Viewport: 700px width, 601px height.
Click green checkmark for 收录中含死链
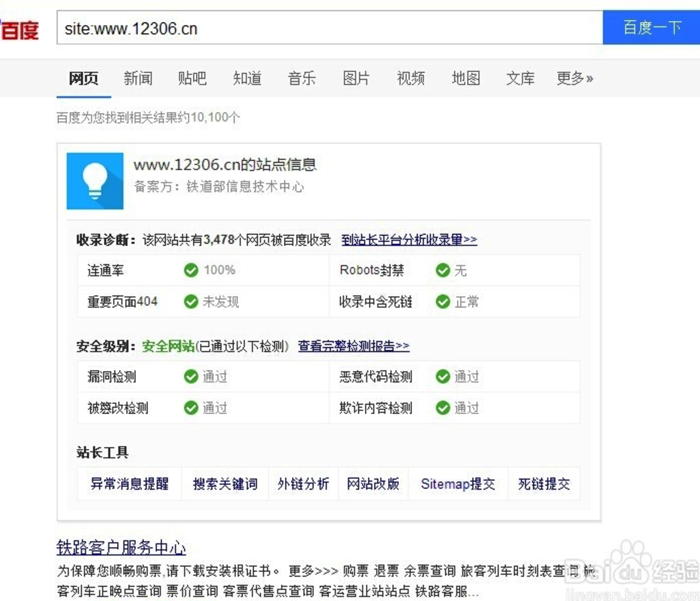coord(443,302)
